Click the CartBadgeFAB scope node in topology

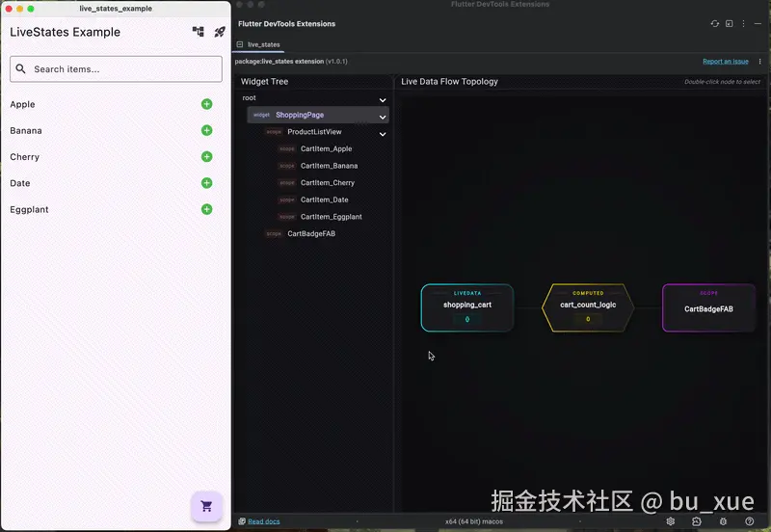pos(708,307)
